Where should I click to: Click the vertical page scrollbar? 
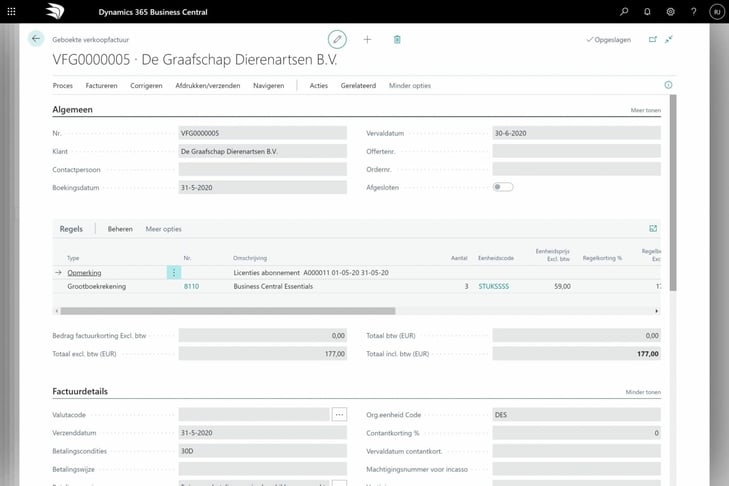[x=673, y=193]
